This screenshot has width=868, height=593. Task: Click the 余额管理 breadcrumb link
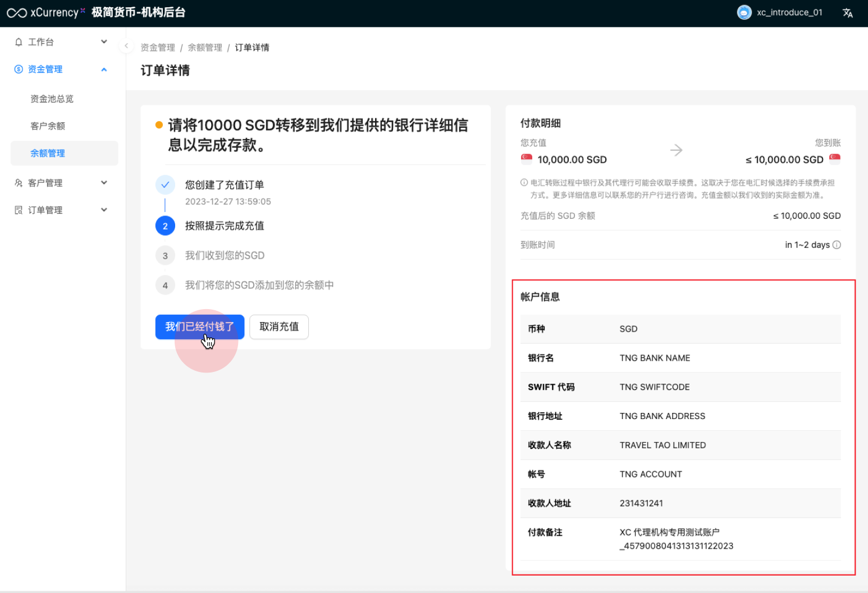pos(204,48)
